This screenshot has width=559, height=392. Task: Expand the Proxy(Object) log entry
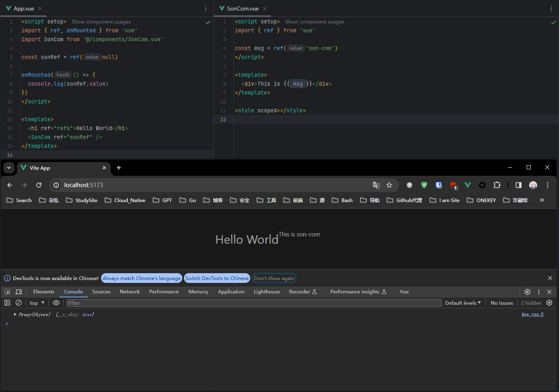tap(15, 314)
